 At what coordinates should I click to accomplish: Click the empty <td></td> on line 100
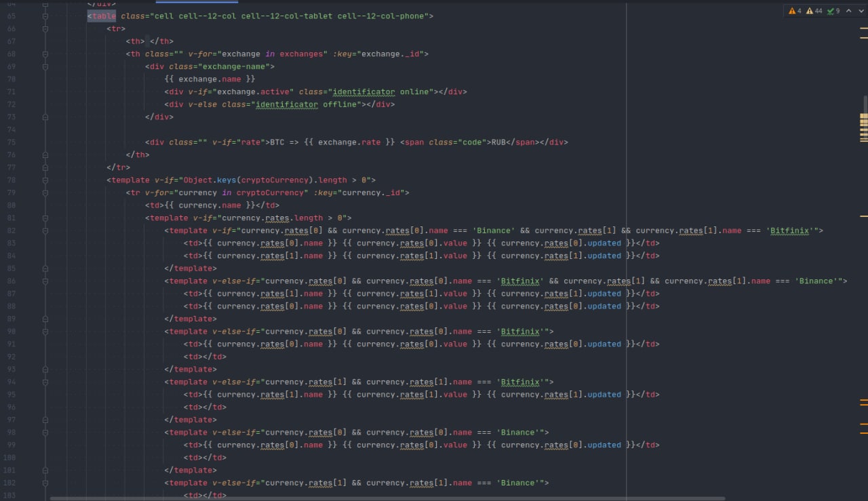(205, 458)
